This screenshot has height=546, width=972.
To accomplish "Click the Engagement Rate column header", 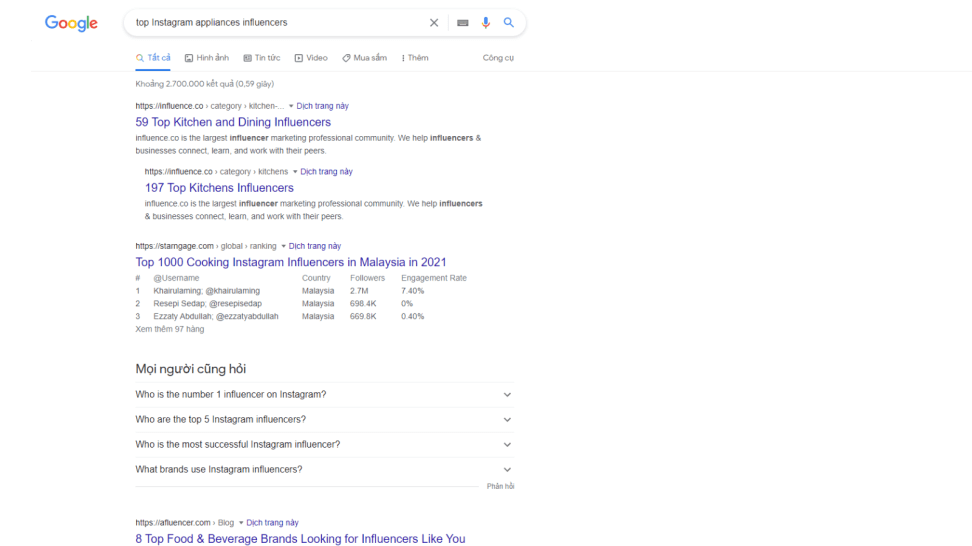I will (434, 278).
